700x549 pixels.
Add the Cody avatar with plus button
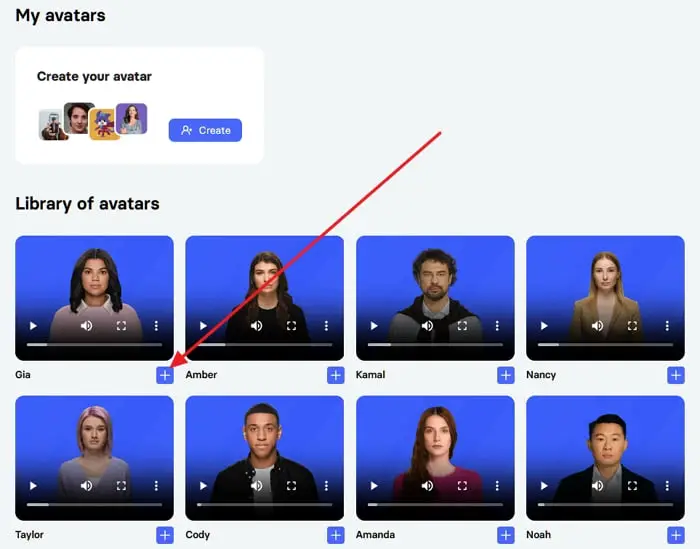tap(336, 535)
